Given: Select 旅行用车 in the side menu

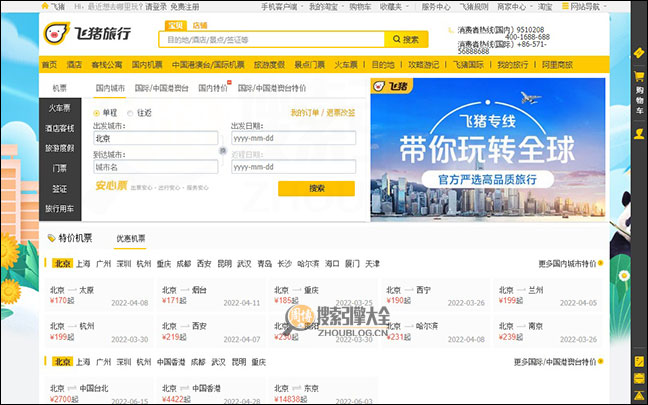Looking at the screenshot, I should tap(60, 209).
